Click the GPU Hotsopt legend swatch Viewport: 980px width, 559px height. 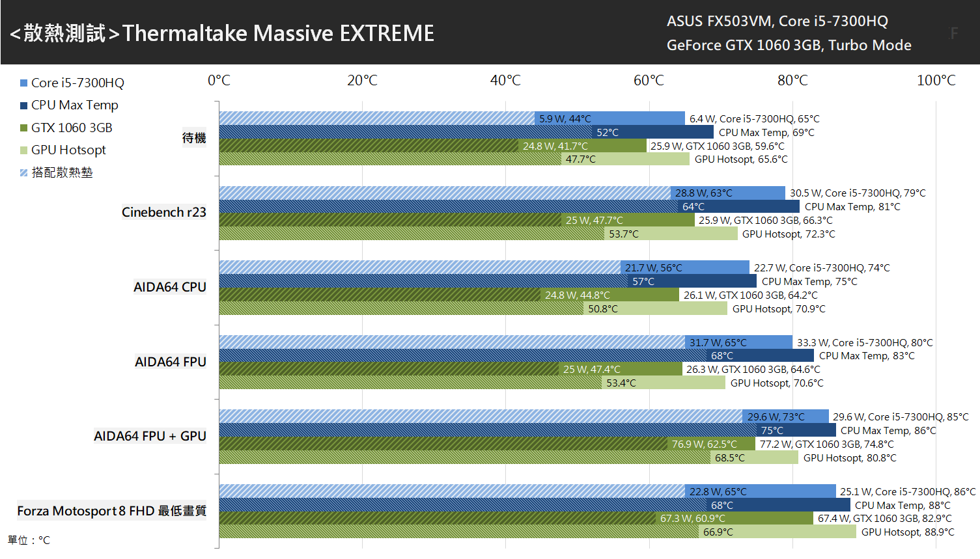coord(23,150)
